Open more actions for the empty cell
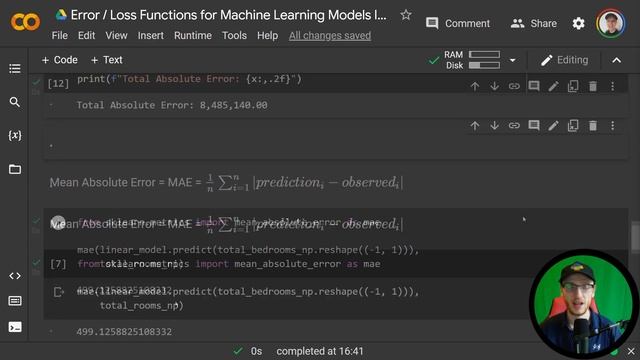This screenshot has height=360, width=640. 612,126
